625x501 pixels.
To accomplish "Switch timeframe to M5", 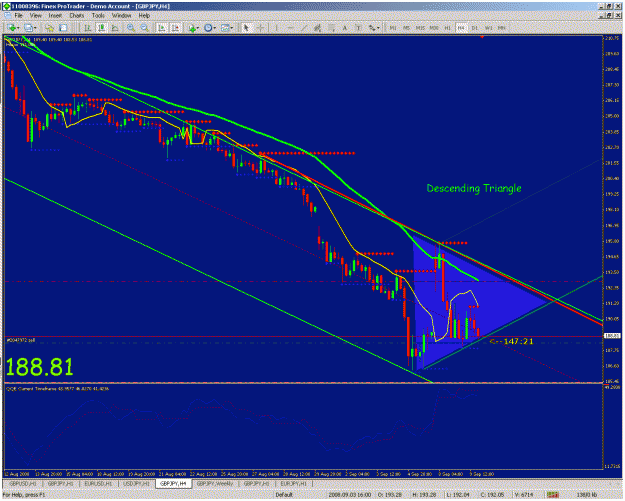I will (x=407, y=28).
